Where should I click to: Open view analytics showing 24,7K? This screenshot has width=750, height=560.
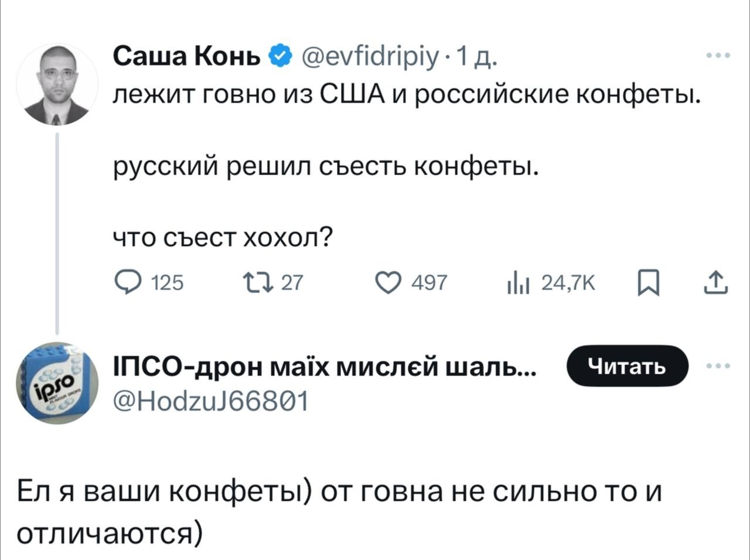pos(518,283)
